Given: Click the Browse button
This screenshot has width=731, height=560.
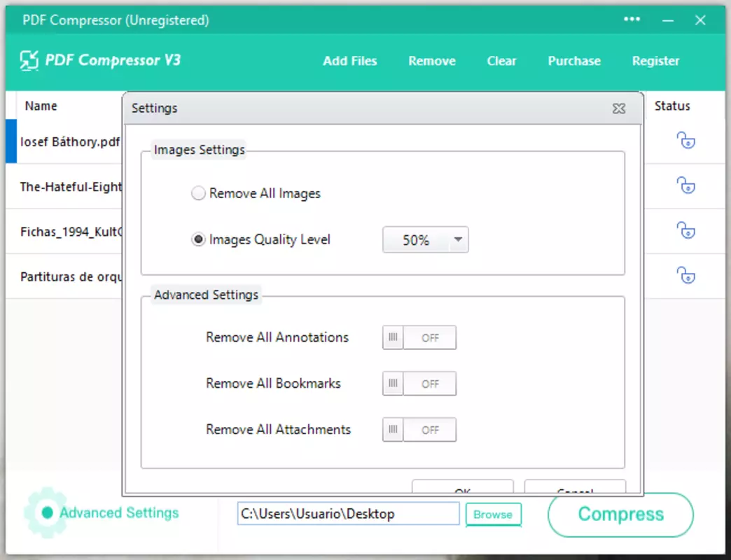Looking at the screenshot, I should pos(493,514).
